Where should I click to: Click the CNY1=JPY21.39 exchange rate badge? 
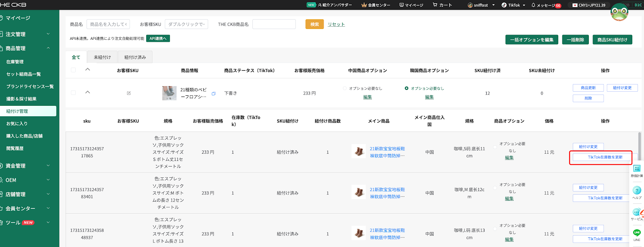click(589, 5)
